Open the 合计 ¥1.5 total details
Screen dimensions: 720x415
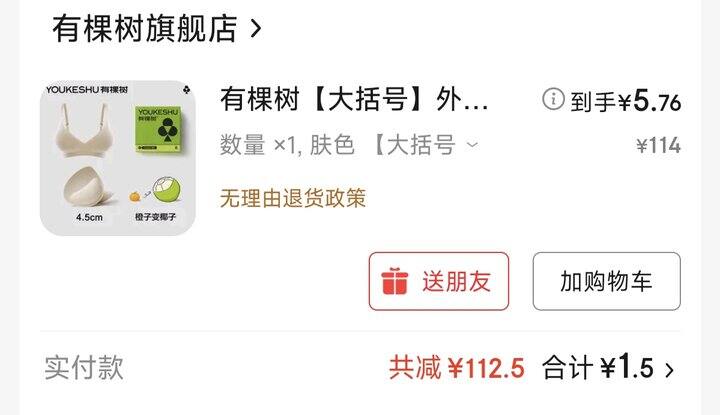598,367
